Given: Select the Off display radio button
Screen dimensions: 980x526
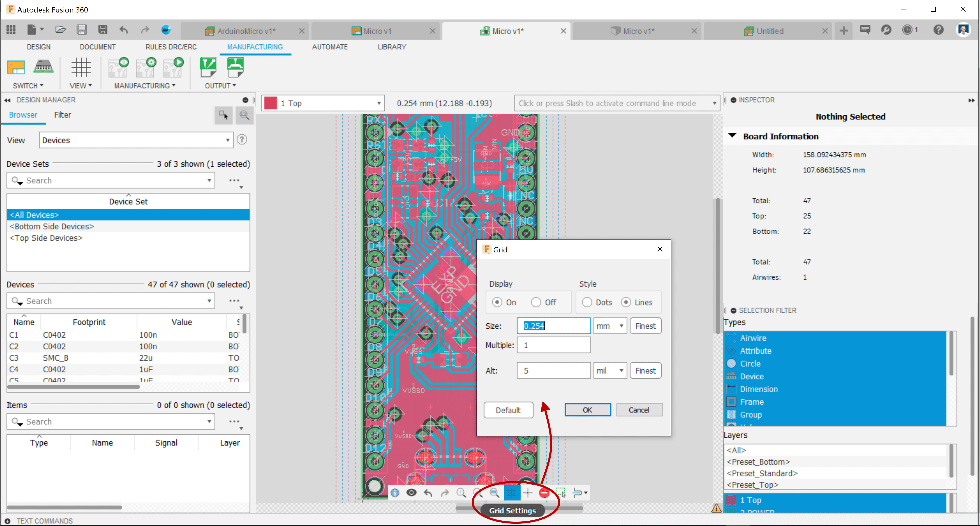Looking at the screenshot, I should point(536,302).
